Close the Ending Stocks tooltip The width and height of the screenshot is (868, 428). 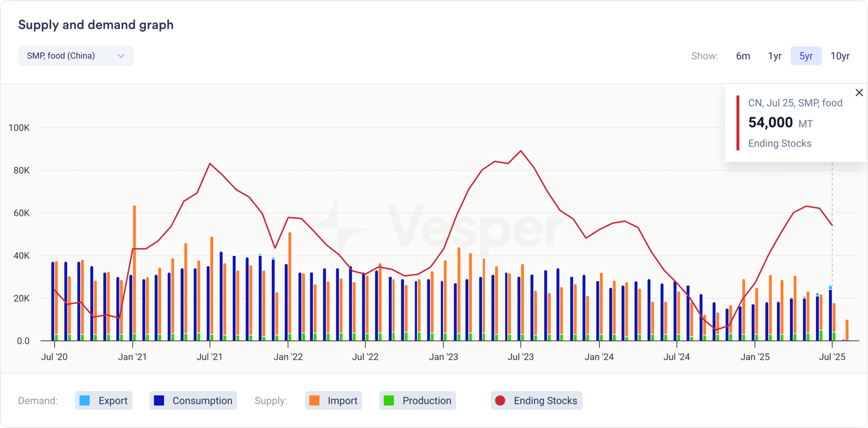(x=859, y=93)
